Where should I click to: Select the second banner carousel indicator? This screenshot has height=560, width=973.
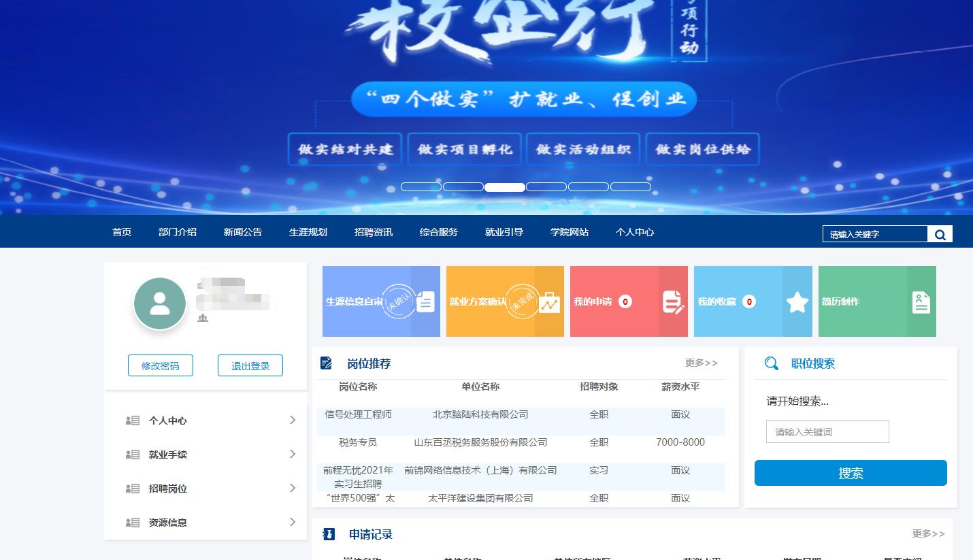463,187
